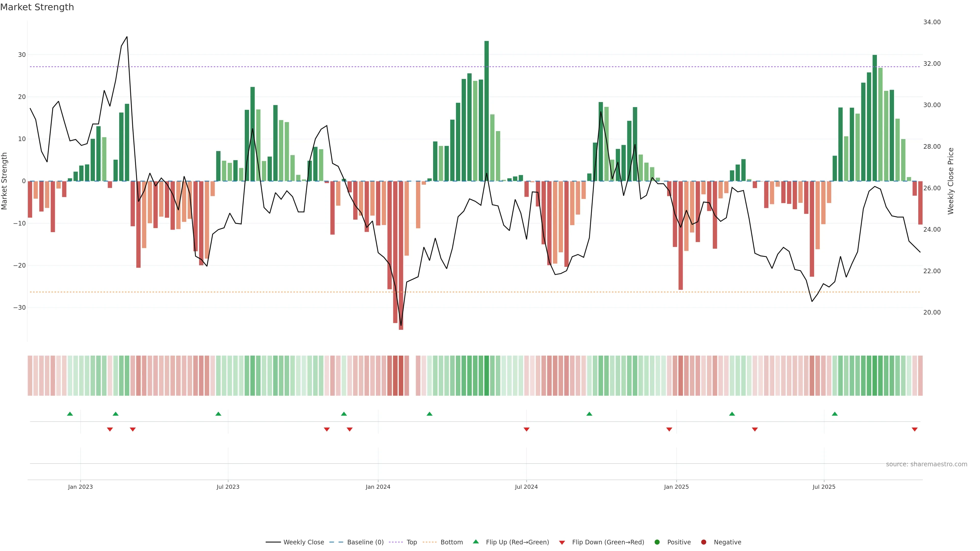Image resolution: width=980 pixels, height=551 pixels.
Task: Click the Negative red circle legend icon
Action: coord(703,542)
